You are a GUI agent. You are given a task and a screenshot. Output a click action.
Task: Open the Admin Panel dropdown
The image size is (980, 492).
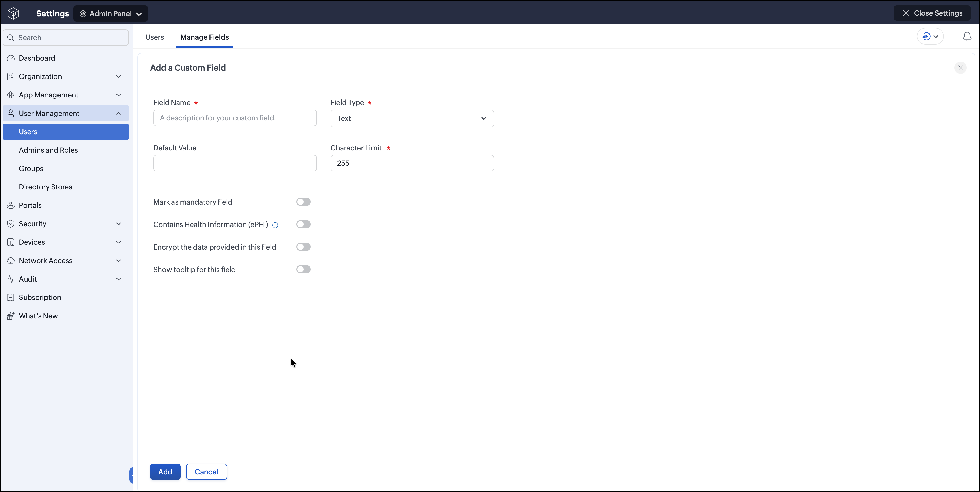(111, 14)
